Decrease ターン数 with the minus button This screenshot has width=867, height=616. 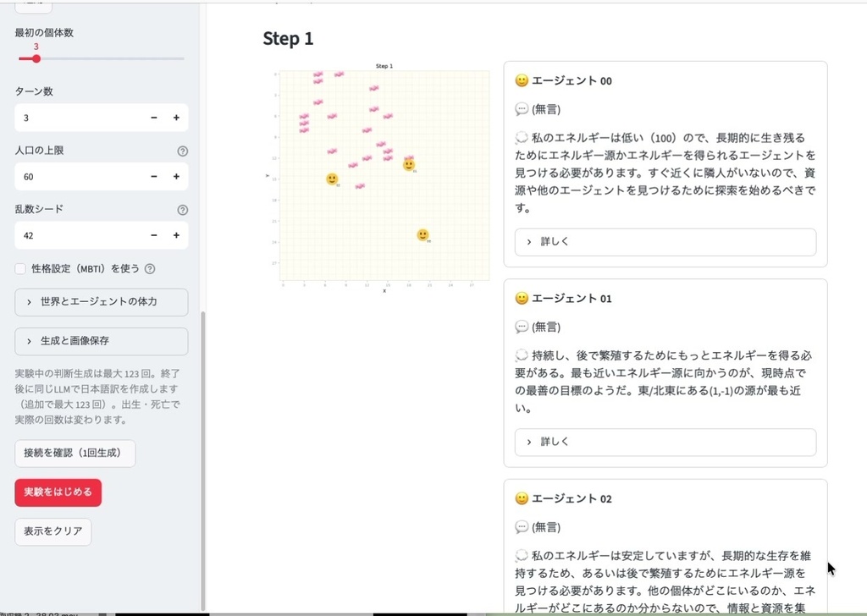coord(154,118)
